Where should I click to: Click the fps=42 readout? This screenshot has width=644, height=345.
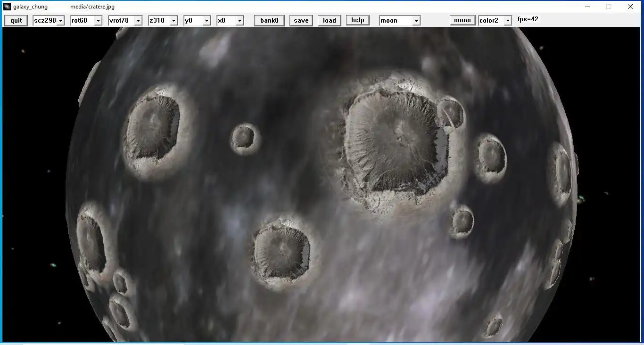(528, 19)
